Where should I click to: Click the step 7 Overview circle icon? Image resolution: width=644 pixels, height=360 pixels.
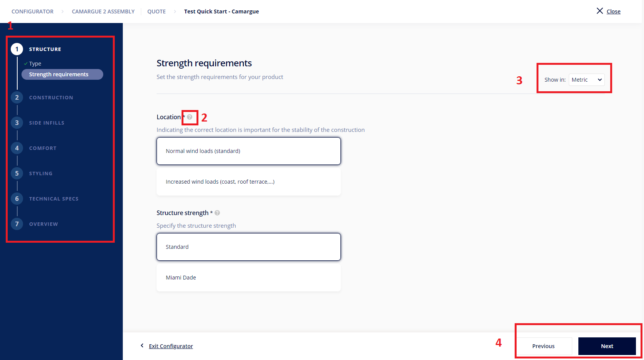pyautogui.click(x=17, y=224)
